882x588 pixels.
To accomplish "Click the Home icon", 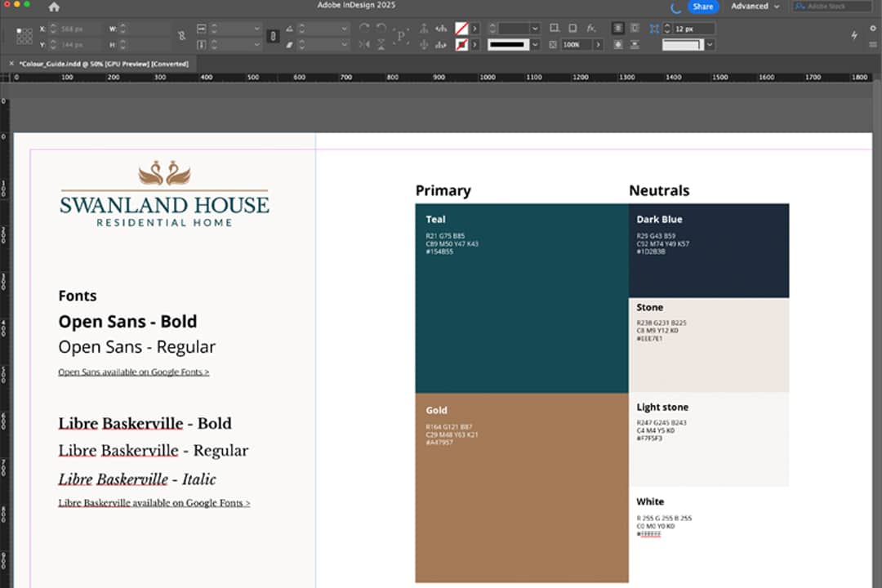I will pos(54,7).
